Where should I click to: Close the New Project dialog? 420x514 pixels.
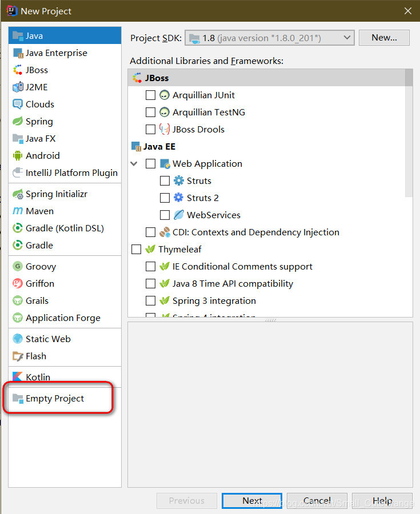(x=408, y=11)
